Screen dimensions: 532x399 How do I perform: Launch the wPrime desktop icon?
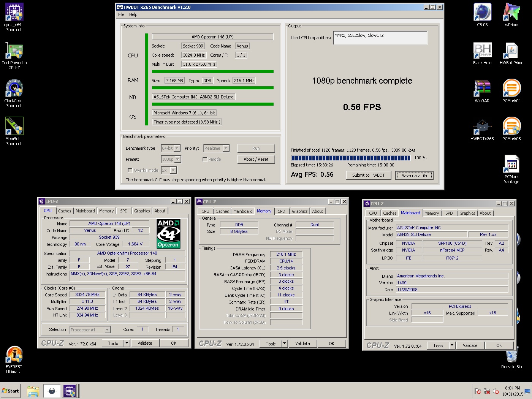511,15
